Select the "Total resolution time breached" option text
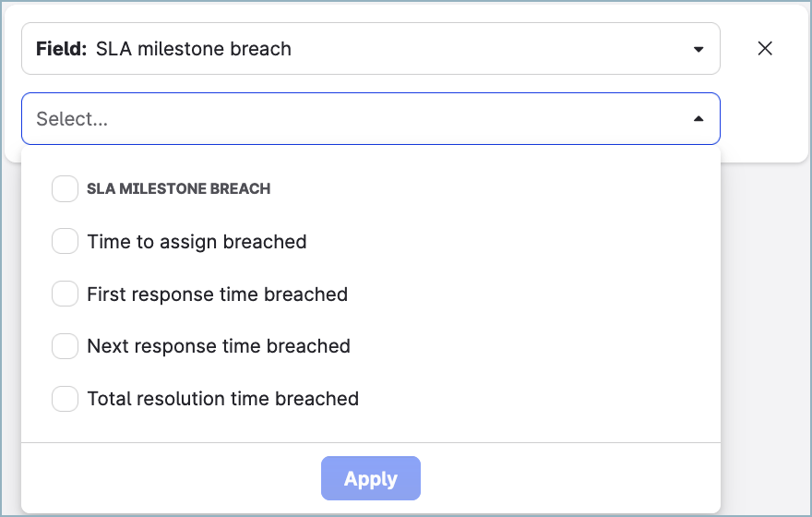Screen dimensions: 812x517 point(222,400)
